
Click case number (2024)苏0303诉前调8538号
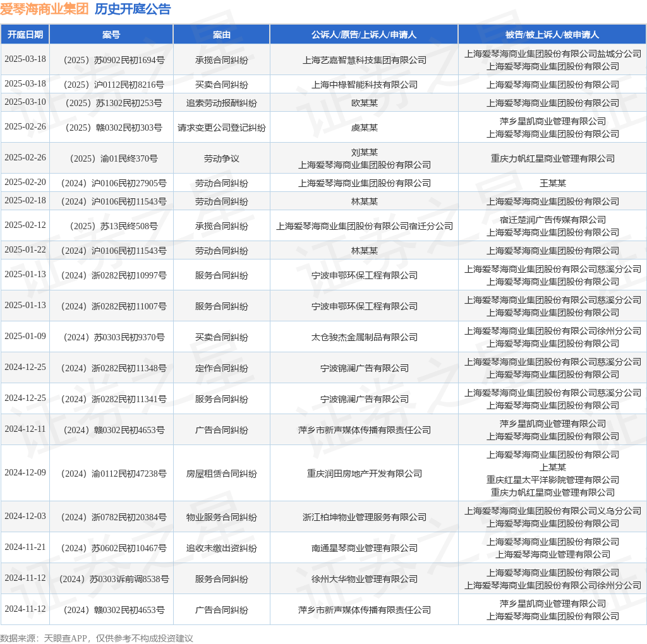tap(114, 579)
